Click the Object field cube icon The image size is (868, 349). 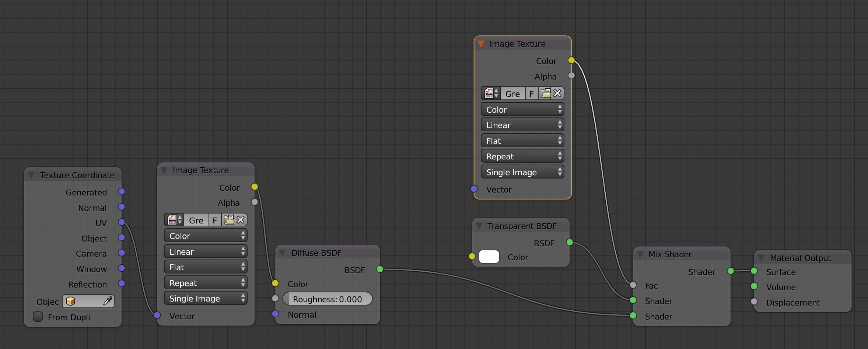(70, 301)
